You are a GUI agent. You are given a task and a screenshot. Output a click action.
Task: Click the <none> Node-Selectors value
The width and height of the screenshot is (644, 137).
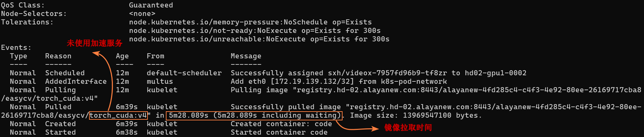pos(142,14)
